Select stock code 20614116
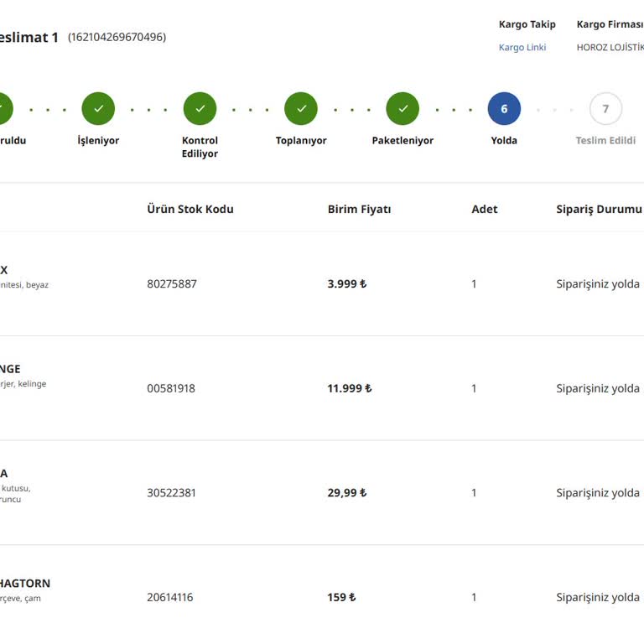Viewport: 644px width, 644px height. (x=170, y=597)
